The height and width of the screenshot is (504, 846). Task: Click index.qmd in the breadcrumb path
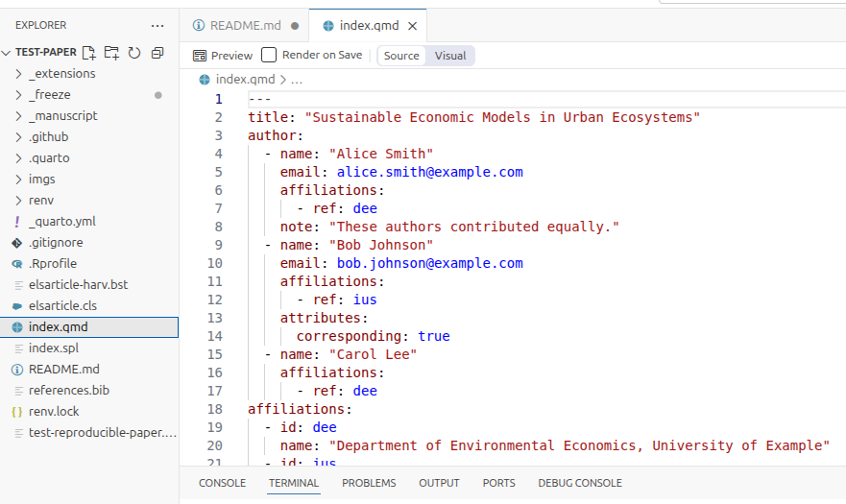tap(245, 80)
